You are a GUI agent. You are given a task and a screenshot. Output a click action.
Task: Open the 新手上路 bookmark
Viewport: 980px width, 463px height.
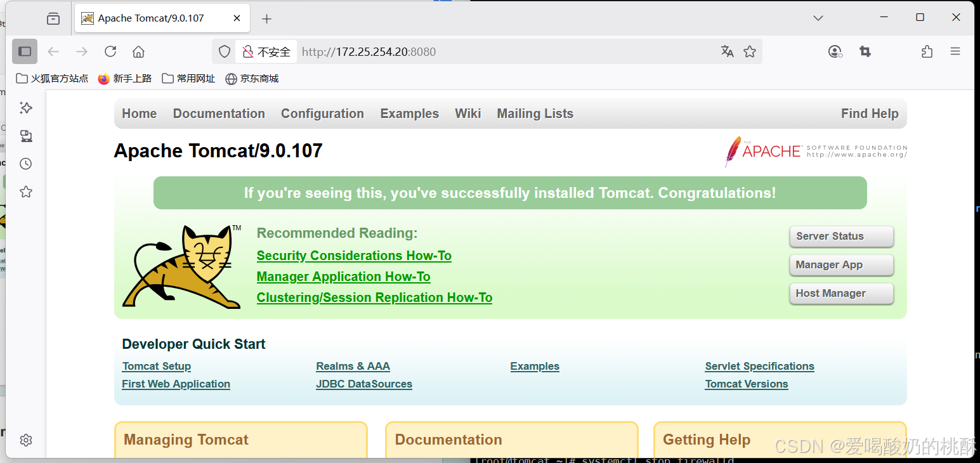pos(125,79)
